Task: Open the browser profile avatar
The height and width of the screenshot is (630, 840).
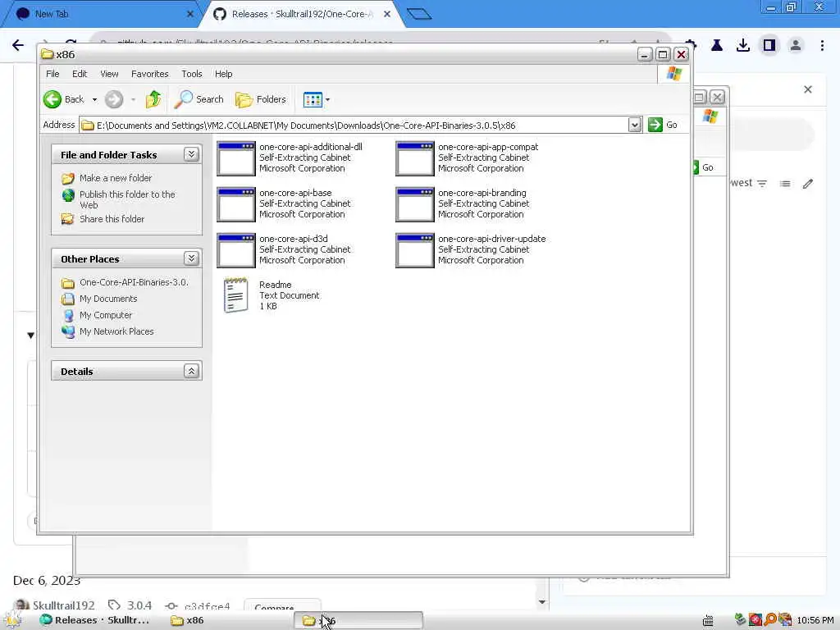Action: tap(796, 46)
